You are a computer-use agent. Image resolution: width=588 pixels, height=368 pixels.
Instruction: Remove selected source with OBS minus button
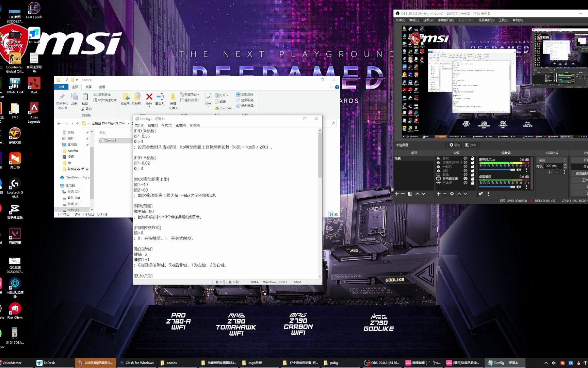pos(444,194)
